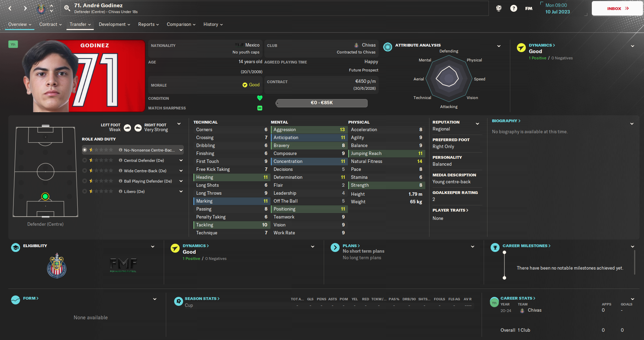Expand Central Defender (De) duty dropdown
The image size is (644, 340).
pyautogui.click(x=181, y=160)
